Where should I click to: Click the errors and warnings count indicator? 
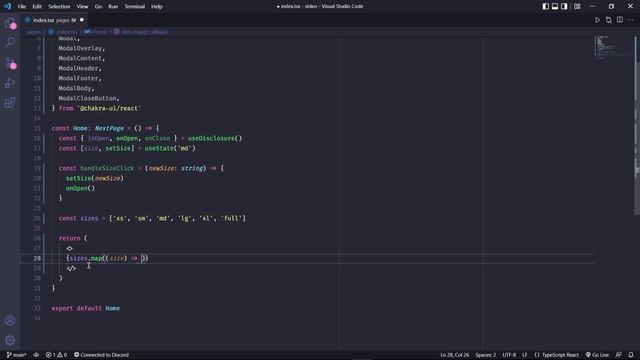pos(56,355)
